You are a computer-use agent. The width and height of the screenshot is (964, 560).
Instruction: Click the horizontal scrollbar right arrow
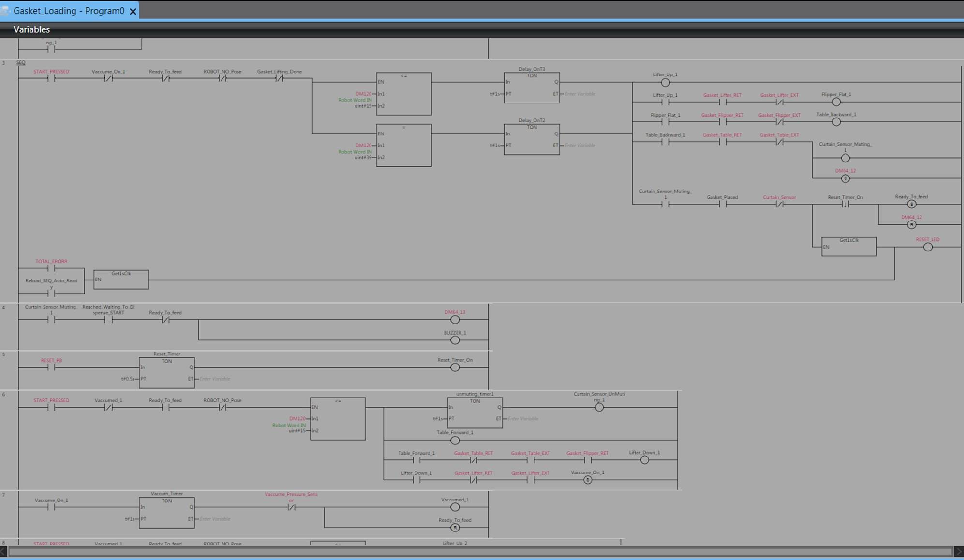(x=958, y=551)
